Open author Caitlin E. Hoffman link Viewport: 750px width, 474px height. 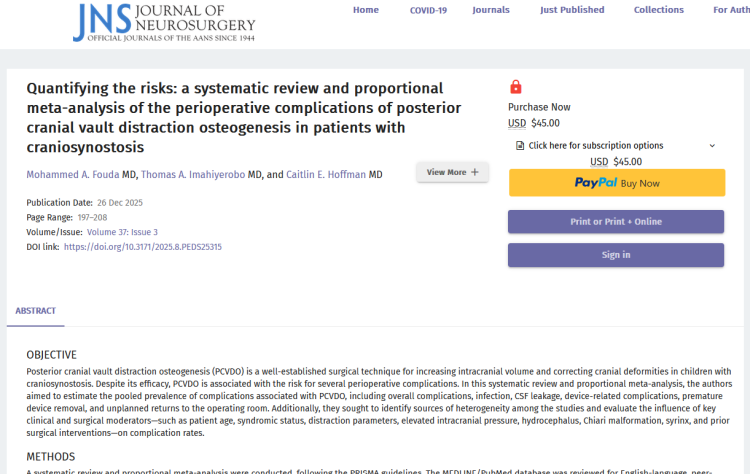[x=326, y=175]
